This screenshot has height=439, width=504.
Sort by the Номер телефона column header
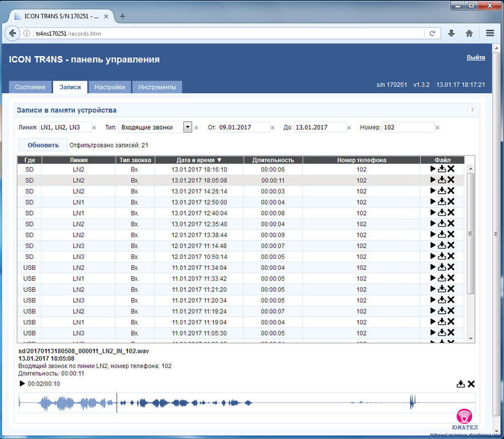click(362, 160)
